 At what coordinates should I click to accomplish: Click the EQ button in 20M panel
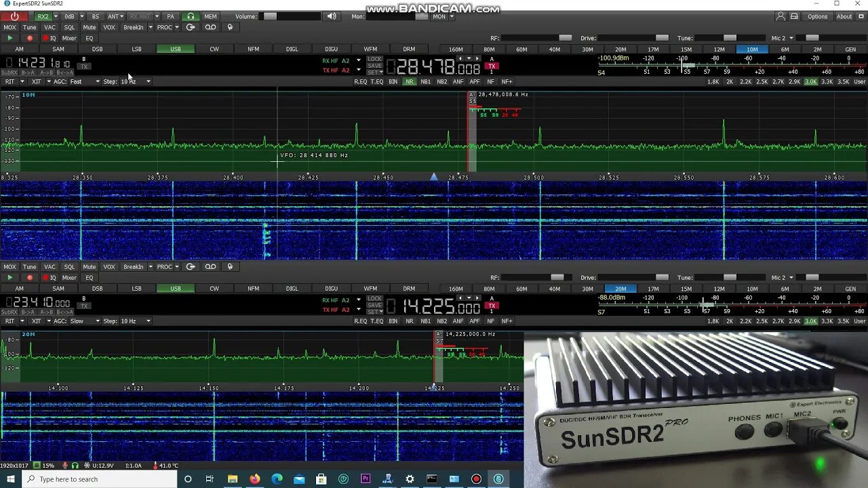[89, 277]
